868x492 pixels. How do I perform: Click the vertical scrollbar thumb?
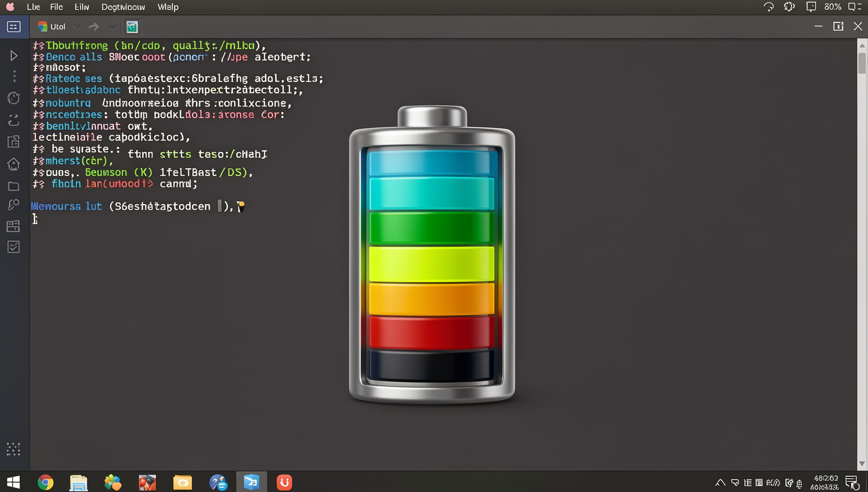[x=862, y=63]
